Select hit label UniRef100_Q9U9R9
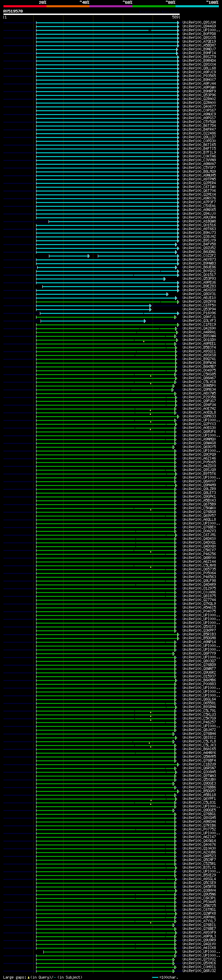The image size is (222, 980). (x=199, y=940)
